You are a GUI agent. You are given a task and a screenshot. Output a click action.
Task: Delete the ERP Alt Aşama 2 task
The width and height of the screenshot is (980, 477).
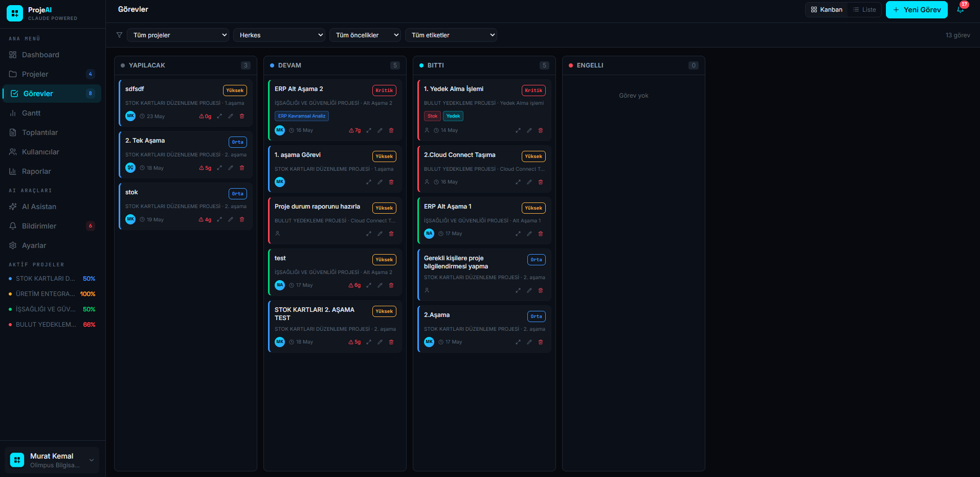point(391,130)
